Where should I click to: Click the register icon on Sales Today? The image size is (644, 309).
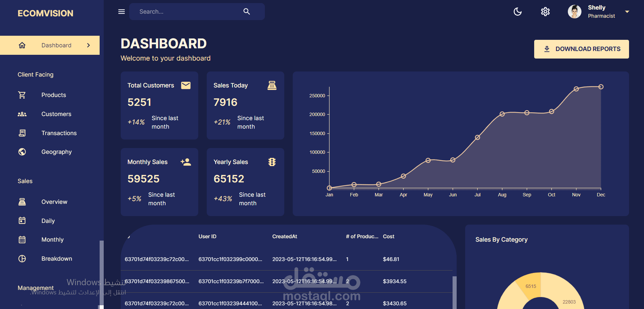pyautogui.click(x=272, y=85)
